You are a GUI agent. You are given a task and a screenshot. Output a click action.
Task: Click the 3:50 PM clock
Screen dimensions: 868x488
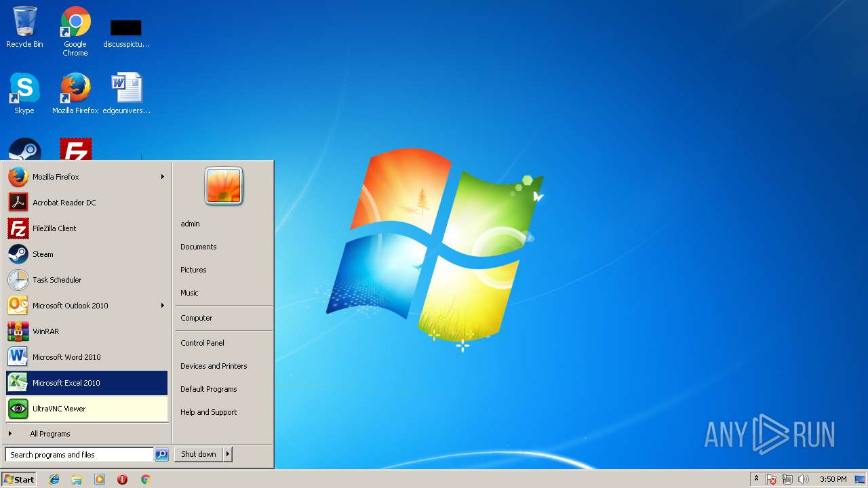[833, 479]
